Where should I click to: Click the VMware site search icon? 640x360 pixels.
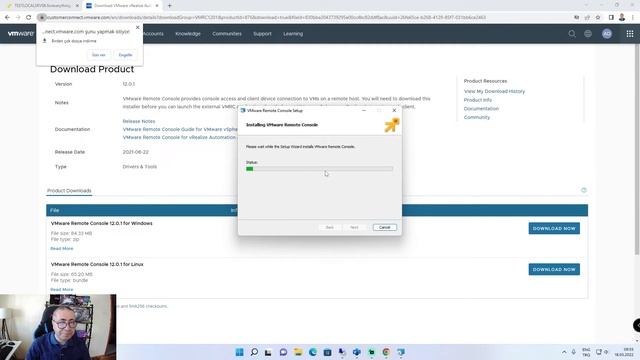(x=572, y=34)
